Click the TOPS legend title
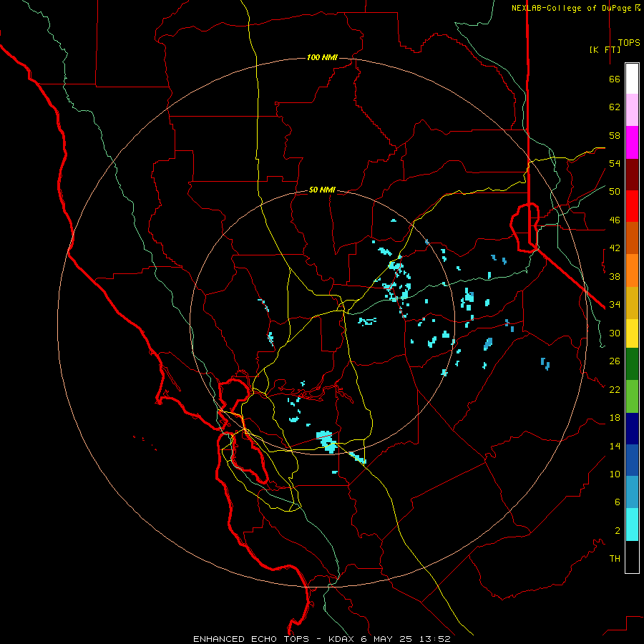 (x=629, y=43)
